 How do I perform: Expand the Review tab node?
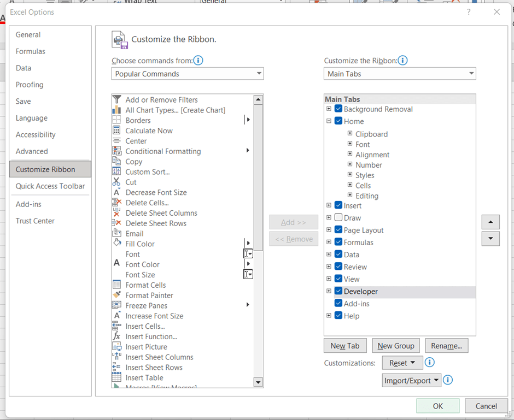[329, 267]
